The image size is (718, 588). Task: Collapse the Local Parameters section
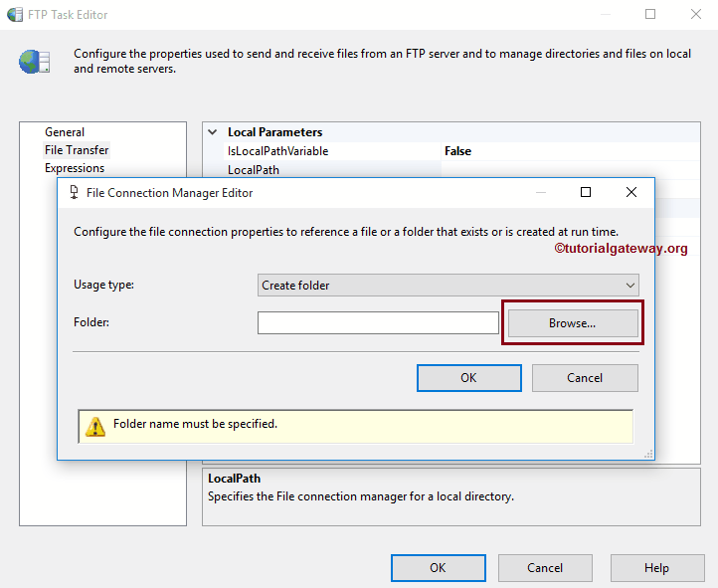pos(213,132)
